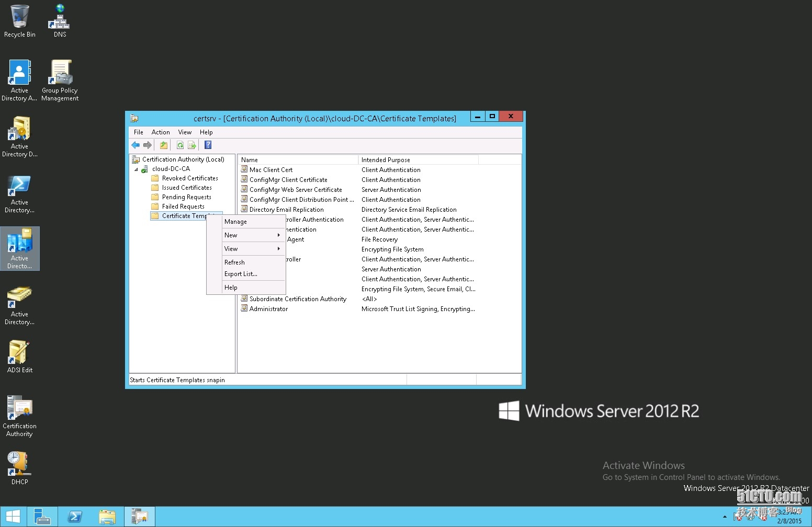The width and height of the screenshot is (812, 527).
Task: Open the DHCP desktop shortcut
Action: (19, 468)
